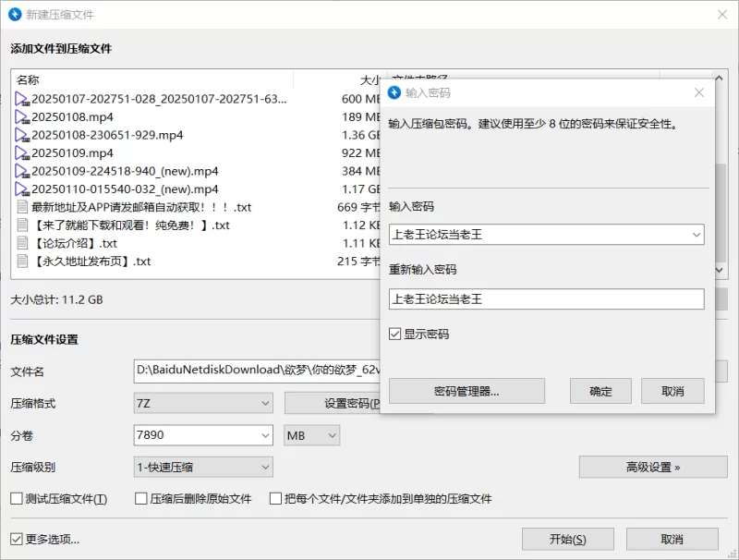Open the 密码管理器... button

coord(466,391)
